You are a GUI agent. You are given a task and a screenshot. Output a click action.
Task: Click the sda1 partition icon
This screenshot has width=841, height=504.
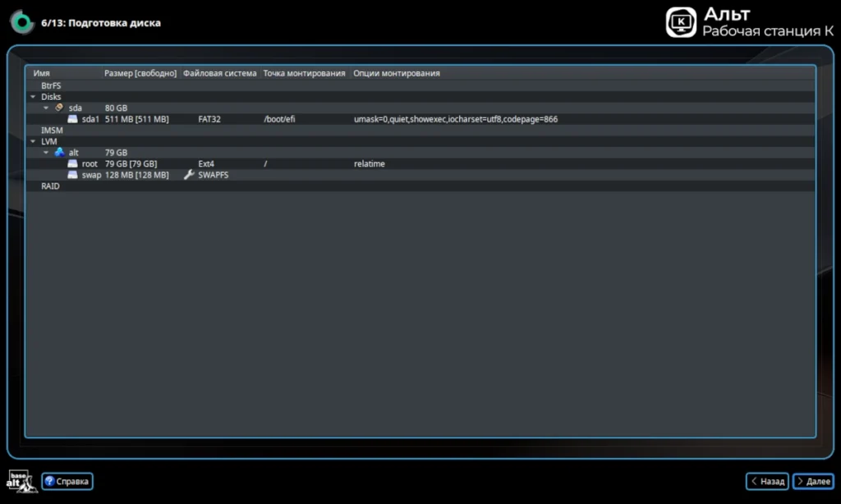72,119
